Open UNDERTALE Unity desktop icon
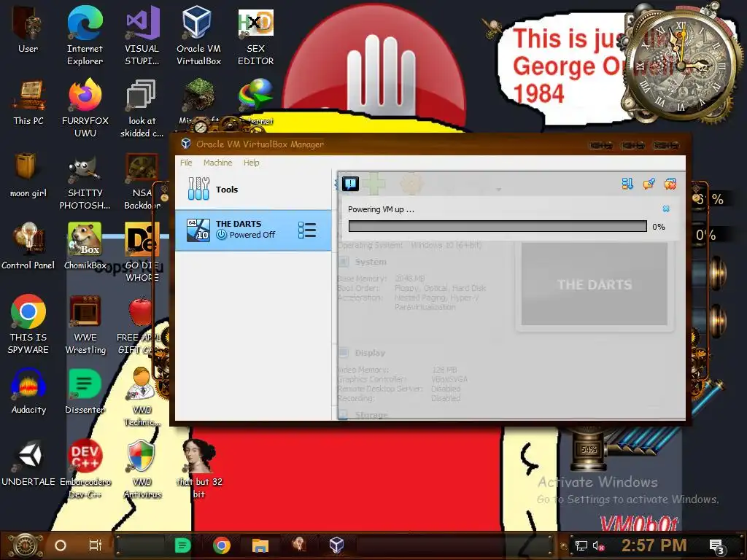This screenshot has height=560, width=747. pos(28,464)
